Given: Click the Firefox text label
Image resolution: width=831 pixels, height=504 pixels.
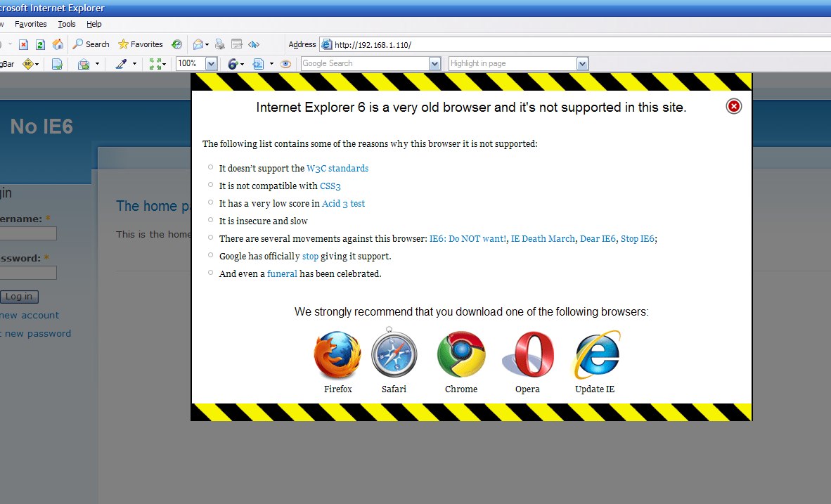Looking at the screenshot, I should 338,389.
